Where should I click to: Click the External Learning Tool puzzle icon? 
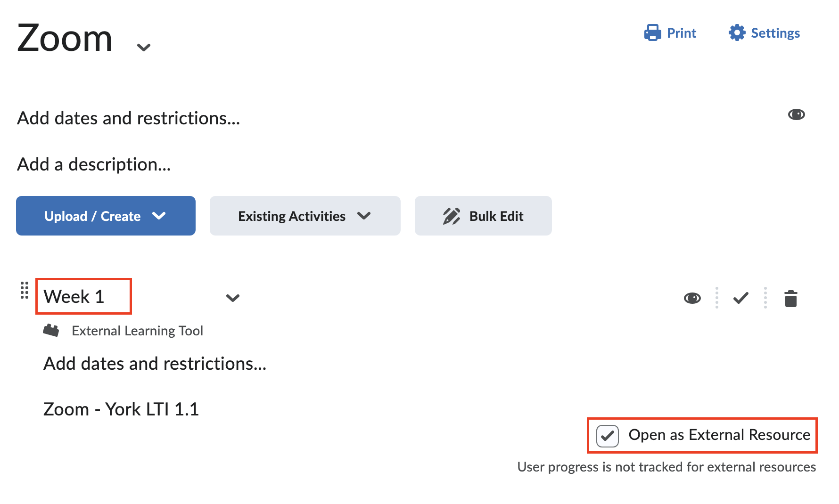(x=51, y=331)
